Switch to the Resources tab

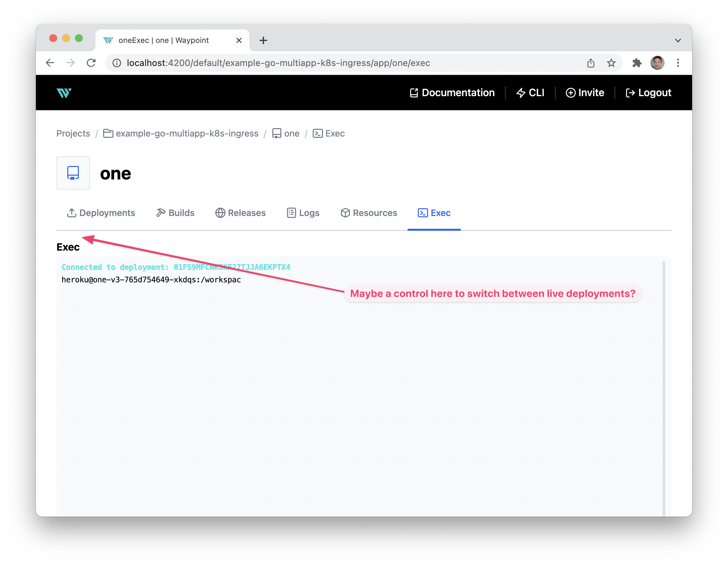coord(369,213)
